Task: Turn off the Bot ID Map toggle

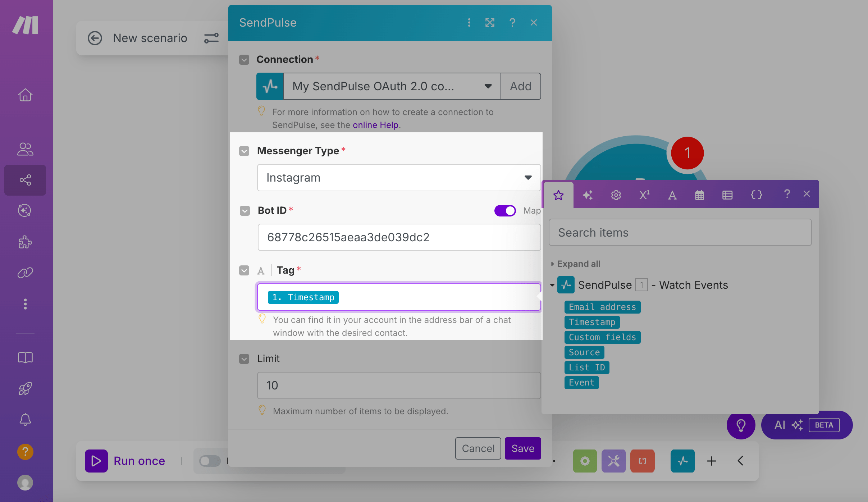Action: (505, 211)
